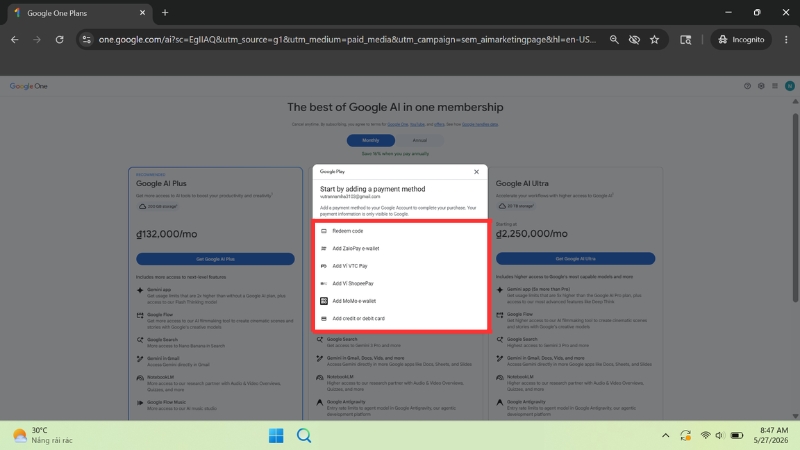
Task: Show hidden system tray icons
Action: click(665, 435)
